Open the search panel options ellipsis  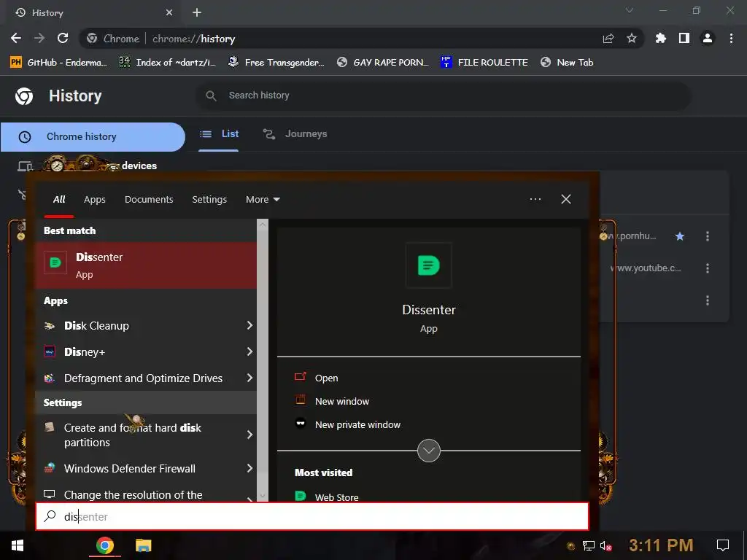click(x=535, y=199)
